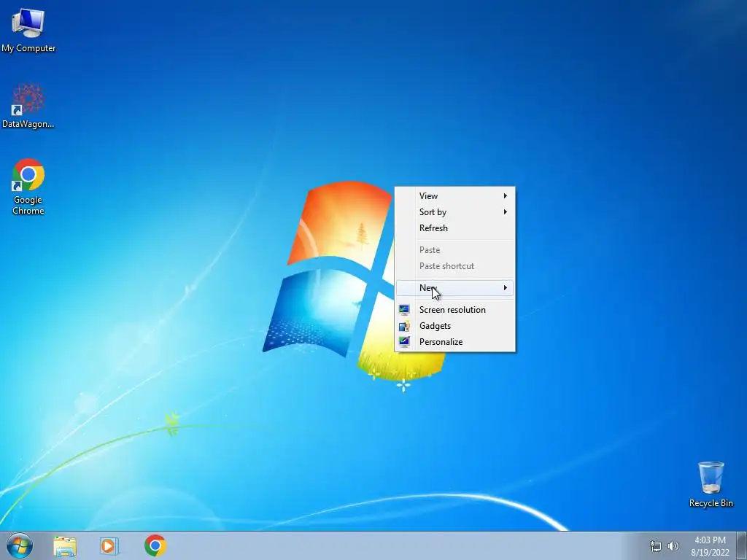
Task: Open the Sort by submenu
Action: (x=455, y=212)
